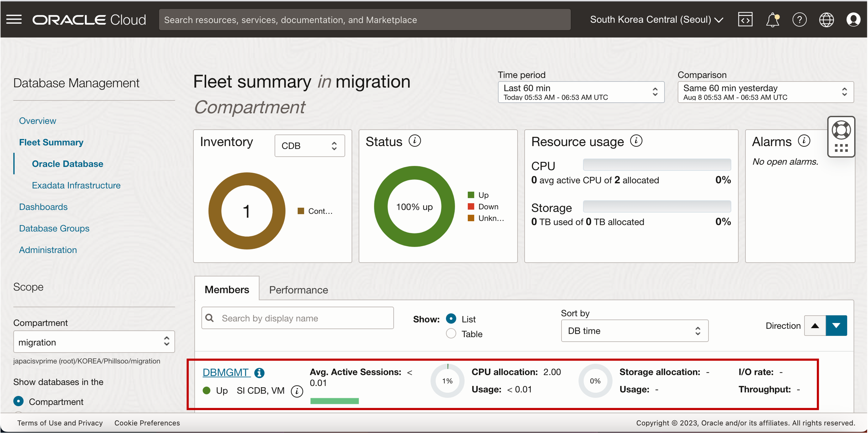
Task: Open the Sort by DB time dropdown
Action: pyautogui.click(x=634, y=331)
